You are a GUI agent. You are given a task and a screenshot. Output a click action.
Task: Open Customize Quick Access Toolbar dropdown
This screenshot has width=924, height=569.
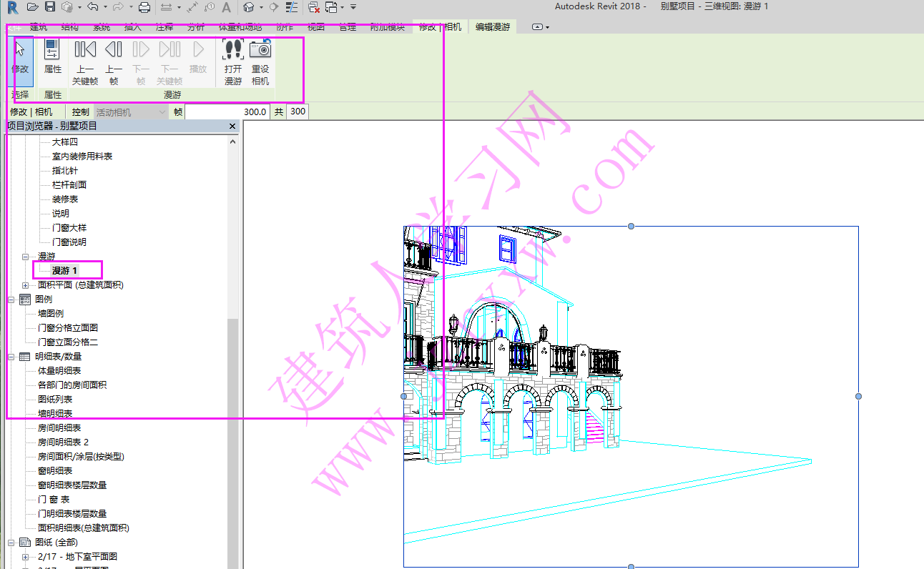click(x=353, y=7)
